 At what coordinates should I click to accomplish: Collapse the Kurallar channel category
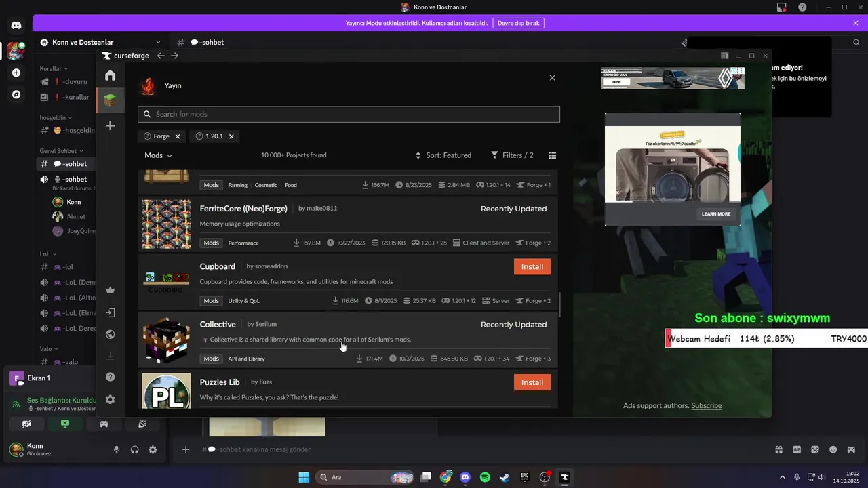(x=54, y=68)
